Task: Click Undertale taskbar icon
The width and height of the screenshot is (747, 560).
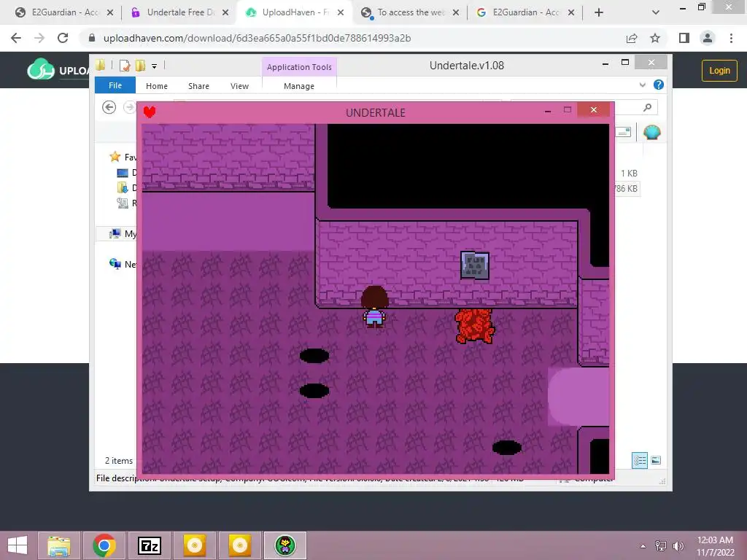Action: (285, 545)
